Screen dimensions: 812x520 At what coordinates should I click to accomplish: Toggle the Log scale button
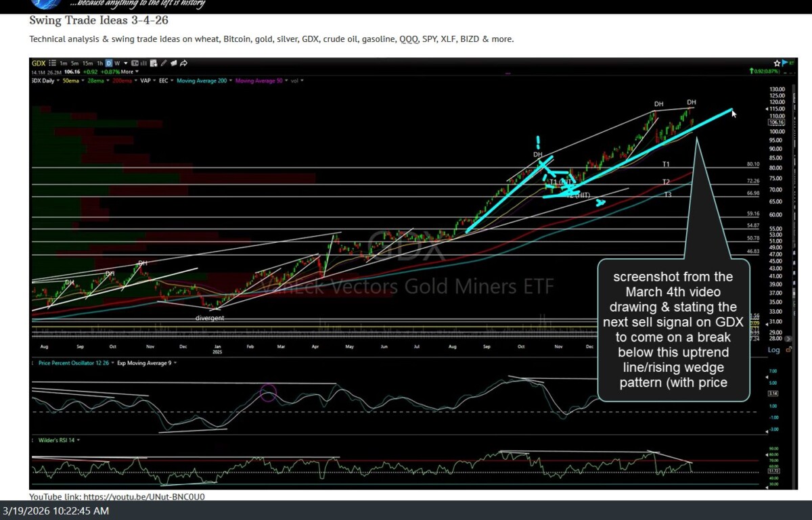774,350
